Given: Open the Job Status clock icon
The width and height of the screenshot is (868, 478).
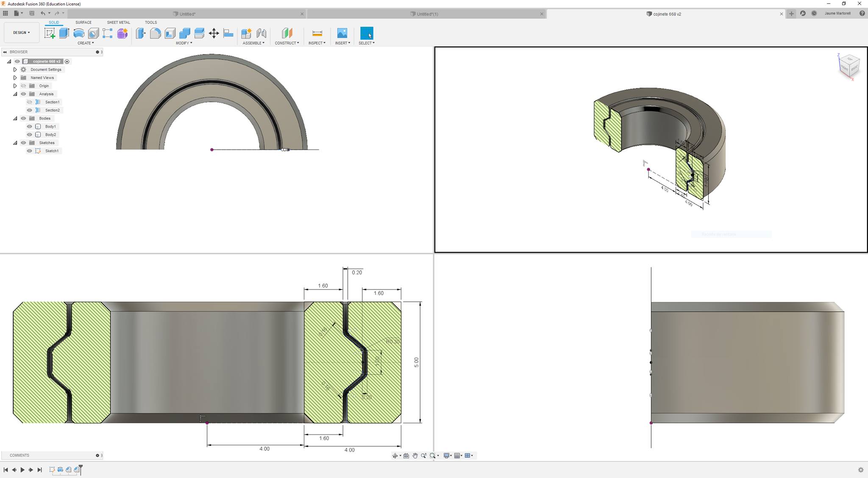Looking at the screenshot, I should pyautogui.click(x=814, y=14).
